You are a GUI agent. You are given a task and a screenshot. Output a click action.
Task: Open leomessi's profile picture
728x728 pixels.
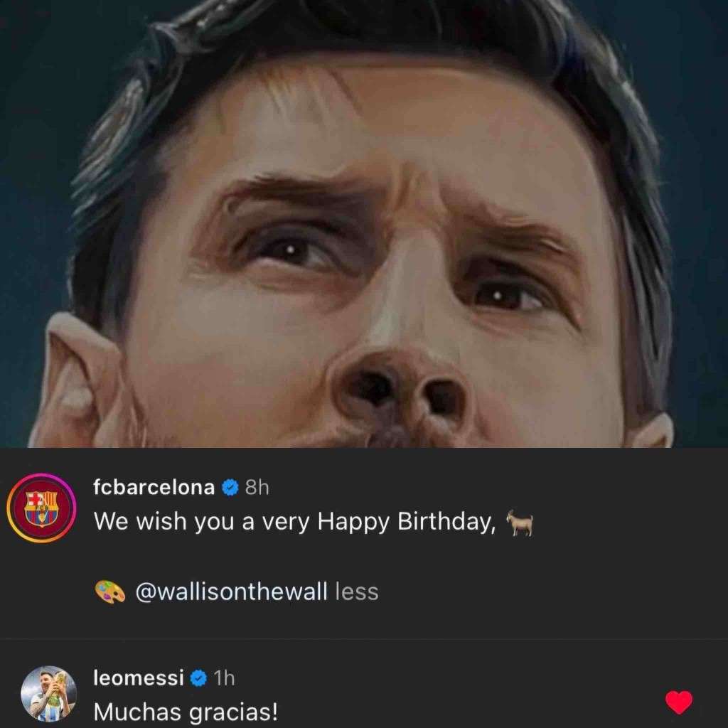click(x=45, y=695)
